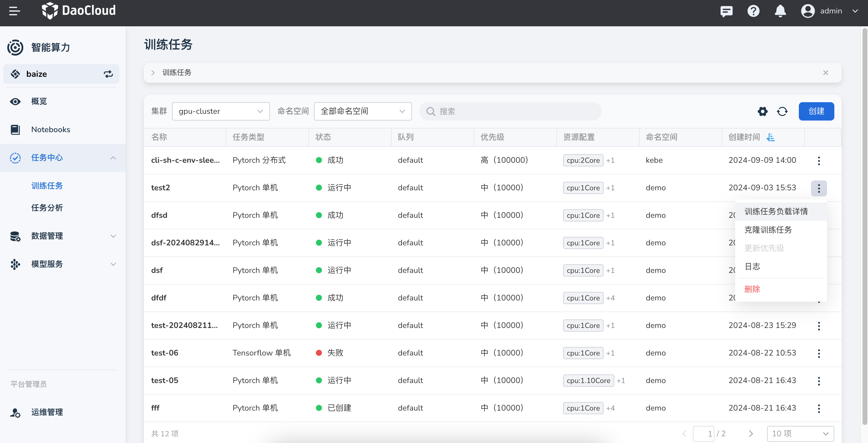Switch workspace using baize swap icon
The image size is (868, 443).
[108, 74]
